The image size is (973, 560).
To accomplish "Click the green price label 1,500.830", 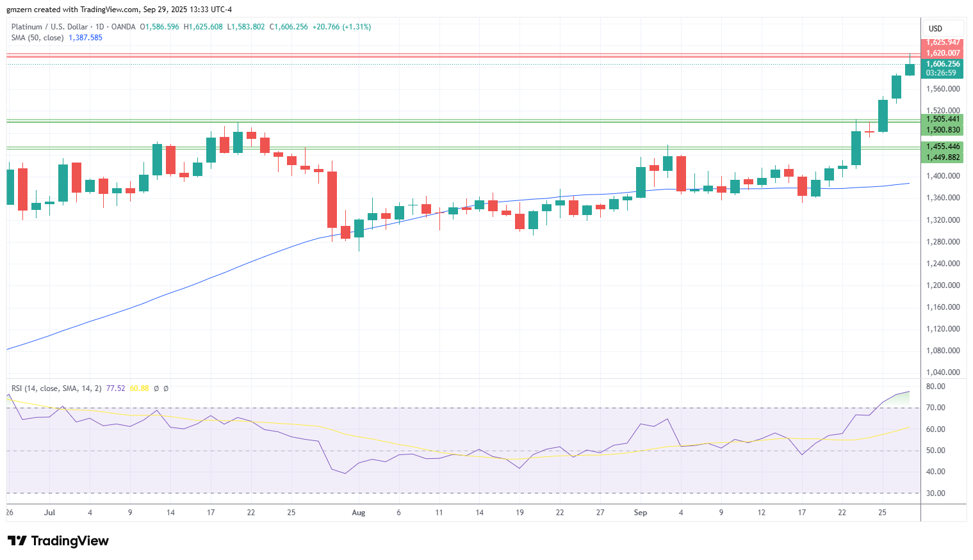I will pos(942,130).
